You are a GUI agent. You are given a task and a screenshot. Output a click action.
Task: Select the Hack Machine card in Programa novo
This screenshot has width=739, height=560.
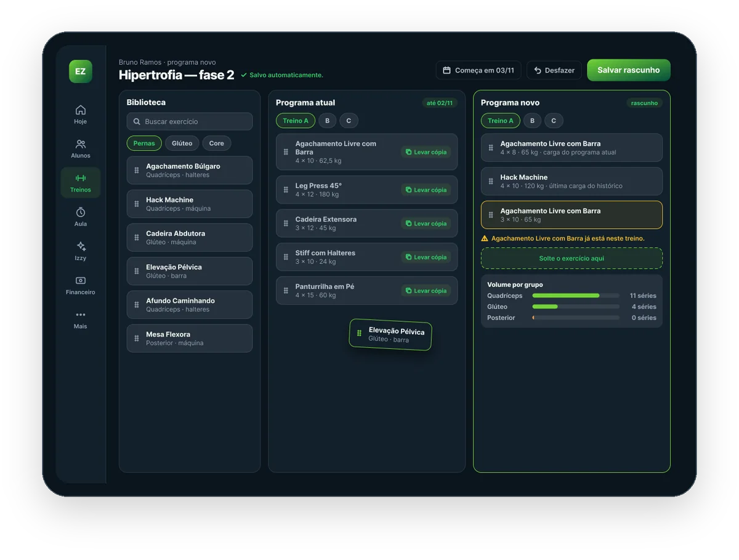point(571,182)
